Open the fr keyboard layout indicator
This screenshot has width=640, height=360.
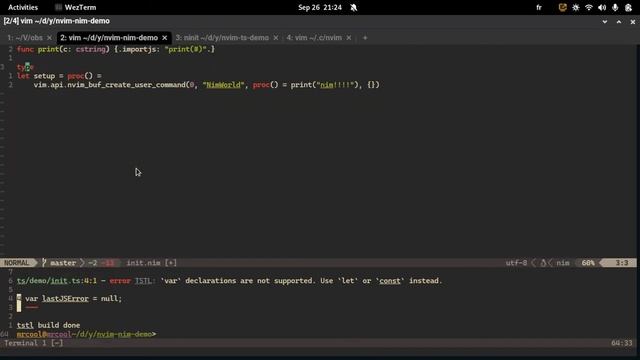539,7
